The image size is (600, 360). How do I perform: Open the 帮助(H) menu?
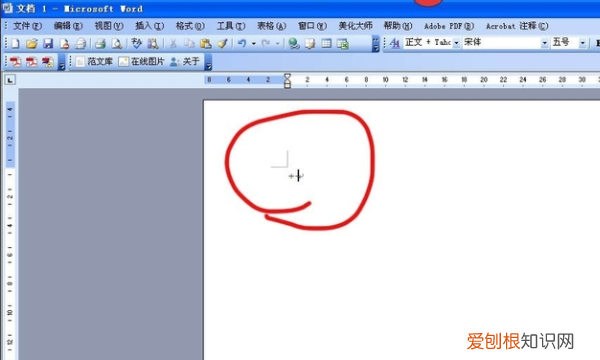[x=398, y=26]
